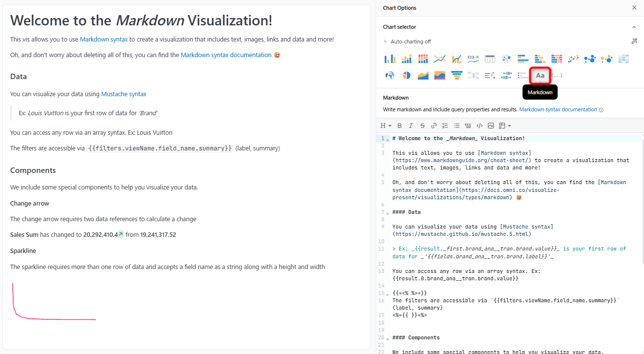Select the column bar chart type
Image resolution: width=644 pixels, height=354 pixels.
point(390,59)
